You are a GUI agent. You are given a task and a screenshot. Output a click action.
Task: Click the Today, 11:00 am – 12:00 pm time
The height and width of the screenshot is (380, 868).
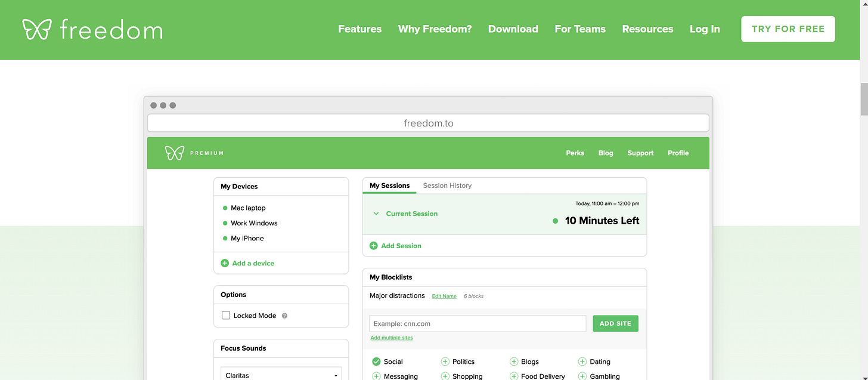click(x=607, y=203)
